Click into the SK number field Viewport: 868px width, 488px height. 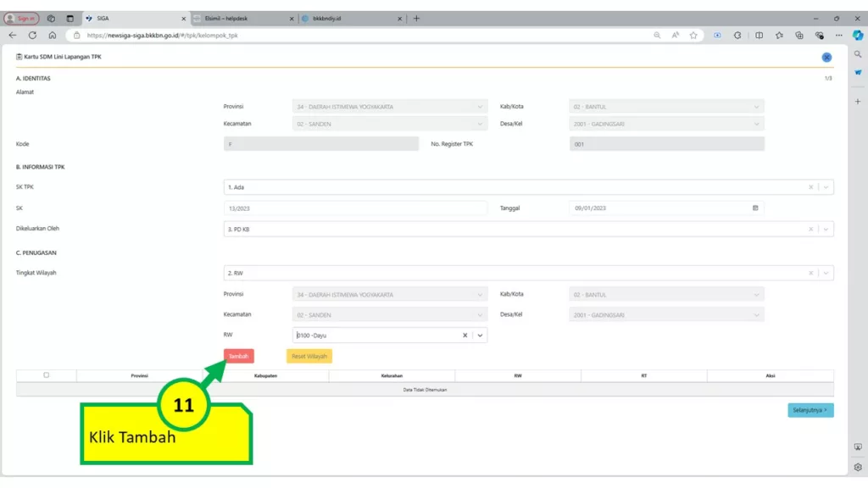click(355, 208)
